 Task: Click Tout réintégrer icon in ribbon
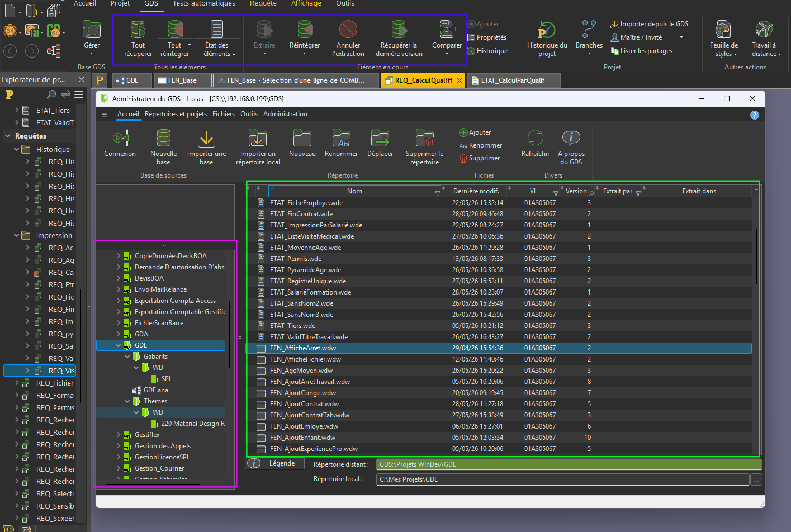(x=175, y=30)
